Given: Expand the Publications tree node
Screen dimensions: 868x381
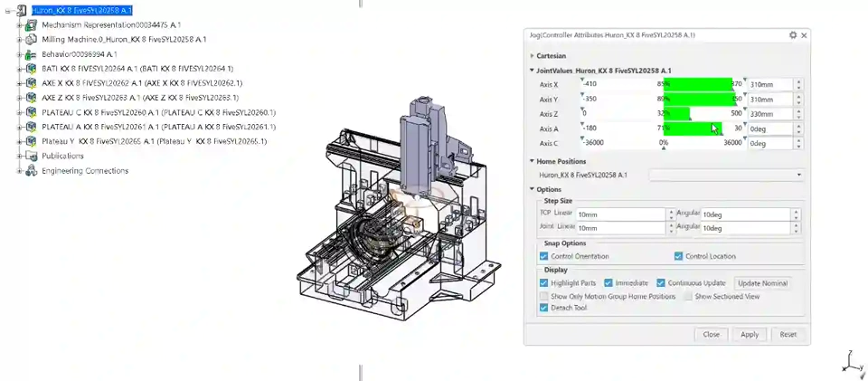Looking at the screenshot, I should [x=19, y=157].
